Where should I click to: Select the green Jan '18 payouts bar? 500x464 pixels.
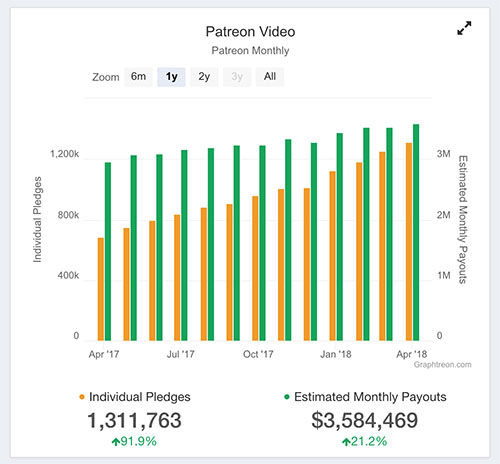click(x=340, y=237)
